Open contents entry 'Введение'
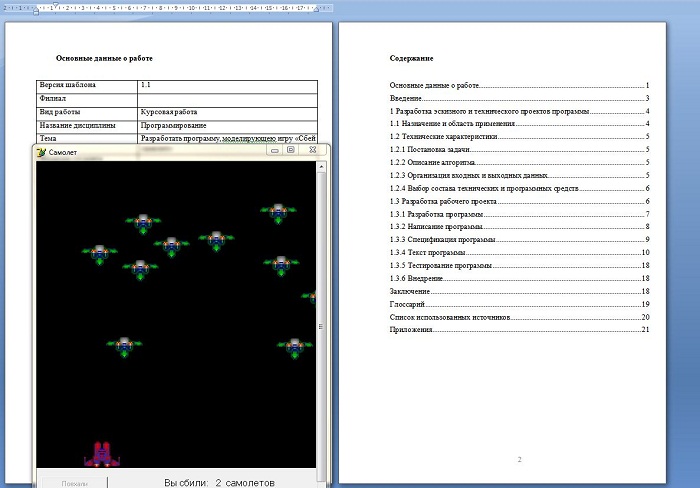The height and width of the screenshot is (488, 700). pos(519,98)
